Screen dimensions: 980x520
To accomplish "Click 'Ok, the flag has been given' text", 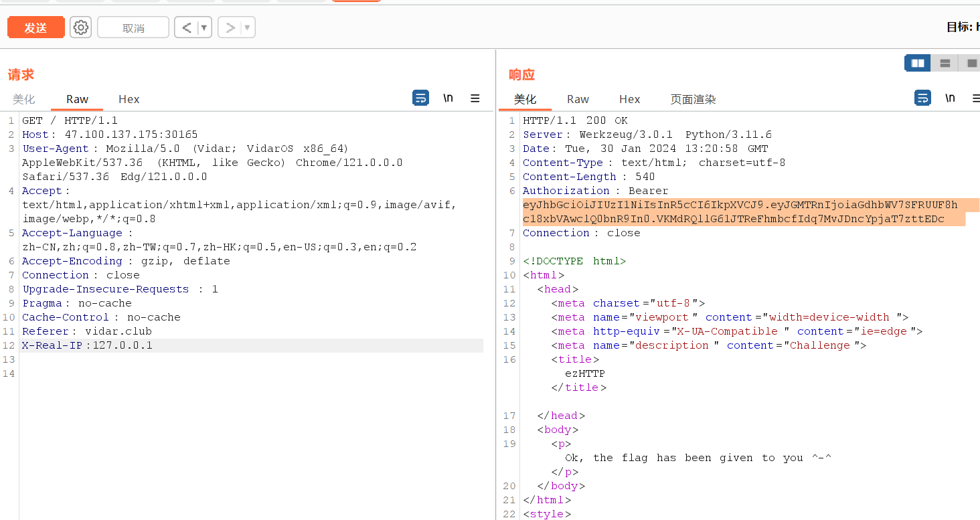I will coord(698,458).
